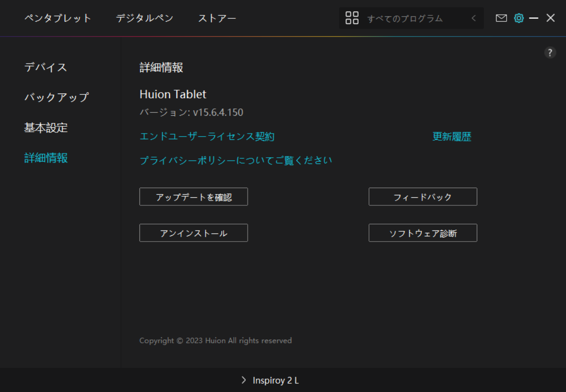Open the ストアー tab
Viewport: 566px width, 392px height.
point(217,18)
